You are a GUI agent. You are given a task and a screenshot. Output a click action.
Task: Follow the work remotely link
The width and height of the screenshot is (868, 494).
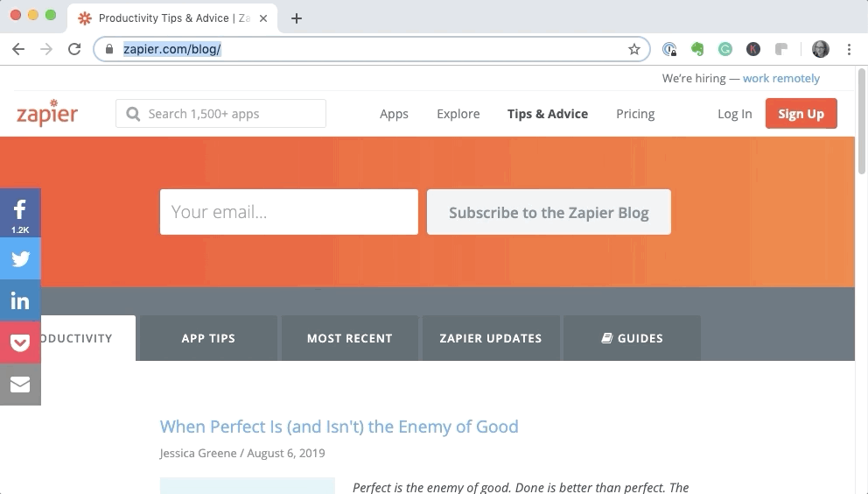click(x=781, y=78)
